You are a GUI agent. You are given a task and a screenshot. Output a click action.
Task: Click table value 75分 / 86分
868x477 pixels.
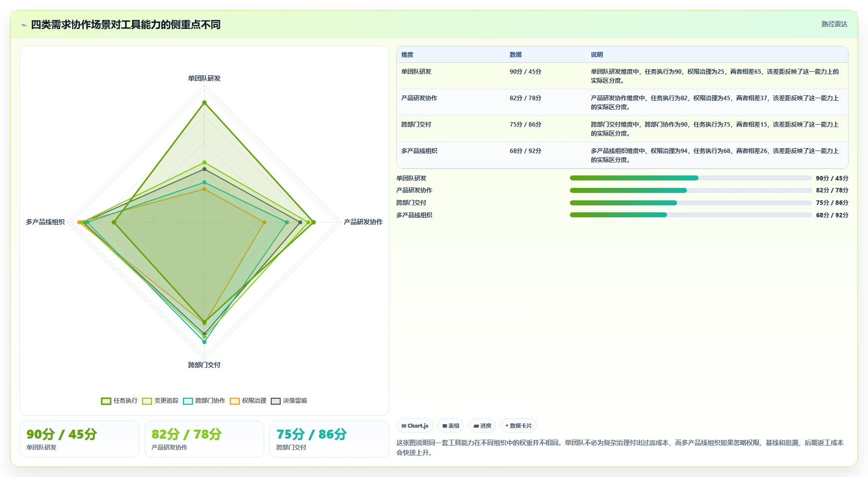pos(525,125)
